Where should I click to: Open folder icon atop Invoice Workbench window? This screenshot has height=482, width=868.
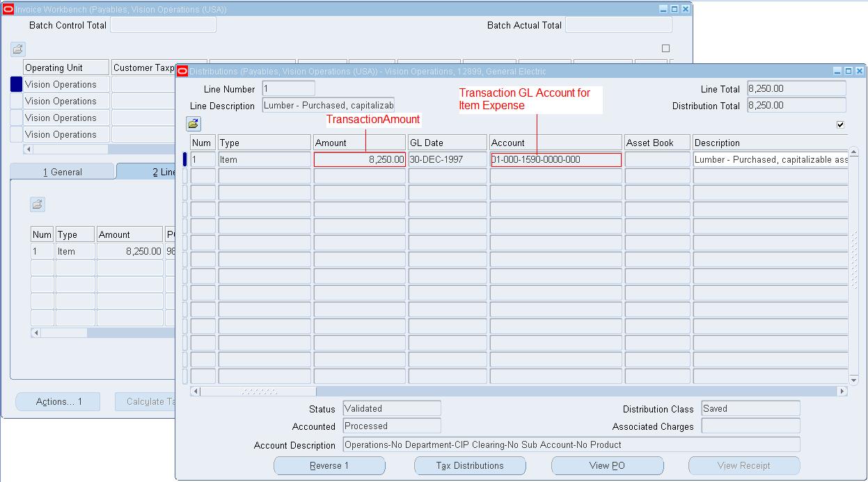coord(18,49)
